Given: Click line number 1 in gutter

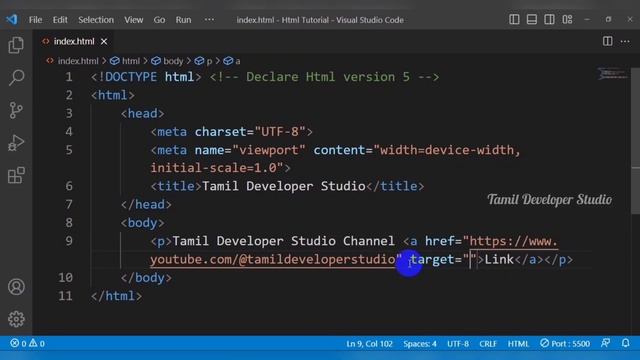Looking at the screenshot, I should tap(69, 77).
